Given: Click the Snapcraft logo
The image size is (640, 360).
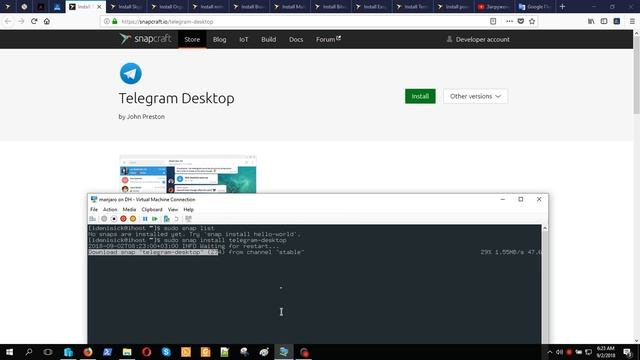Looking at the screenshot, I should (145, 39).
